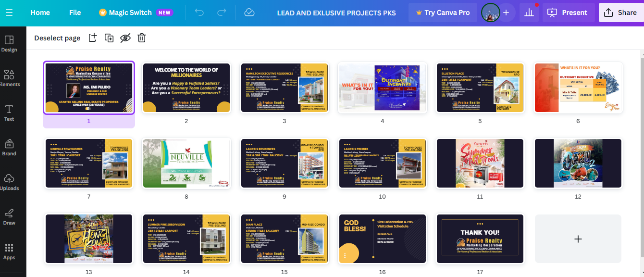The image size is (644, 277).
Task: Open the Design panel
Action: point(9,44)
